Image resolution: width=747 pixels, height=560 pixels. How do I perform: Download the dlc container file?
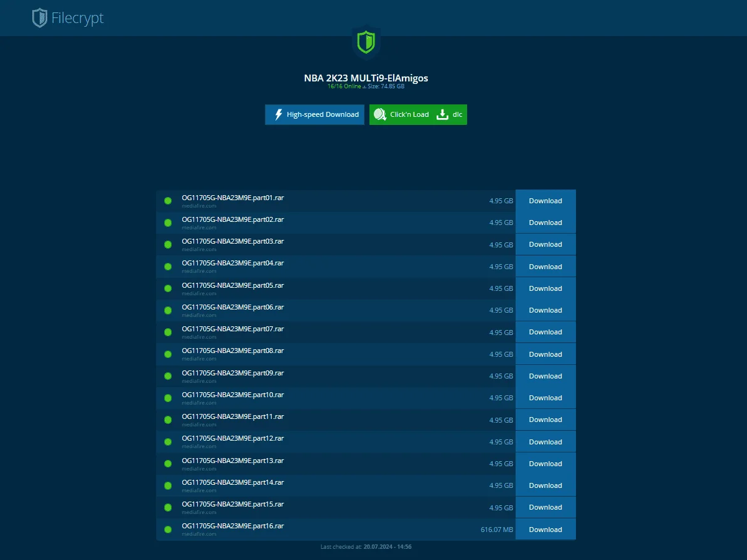point(450,114)
